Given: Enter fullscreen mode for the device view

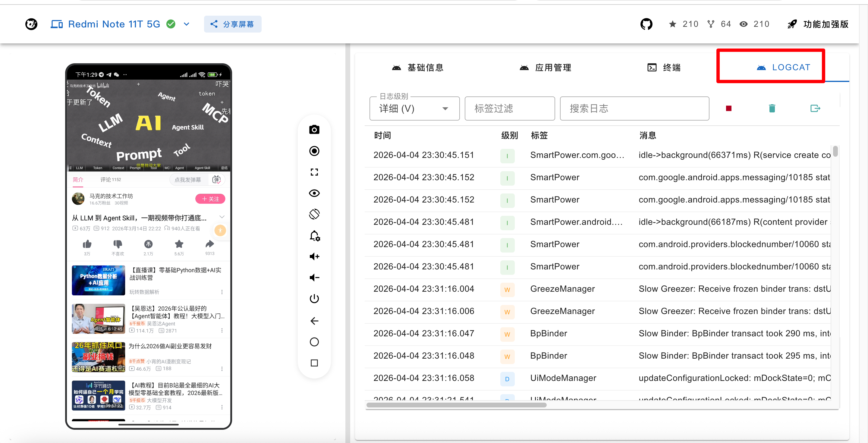Looking at the screenshot, I should [314, 172].
